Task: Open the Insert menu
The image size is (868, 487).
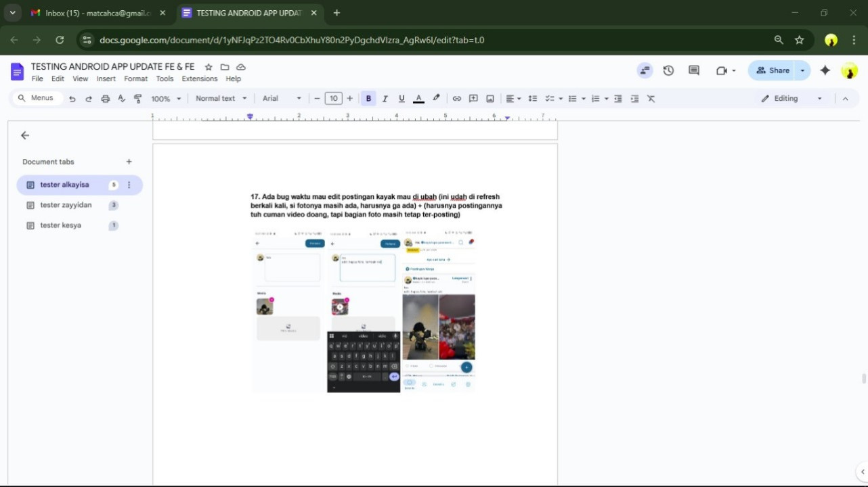Action: click(106, 79)
